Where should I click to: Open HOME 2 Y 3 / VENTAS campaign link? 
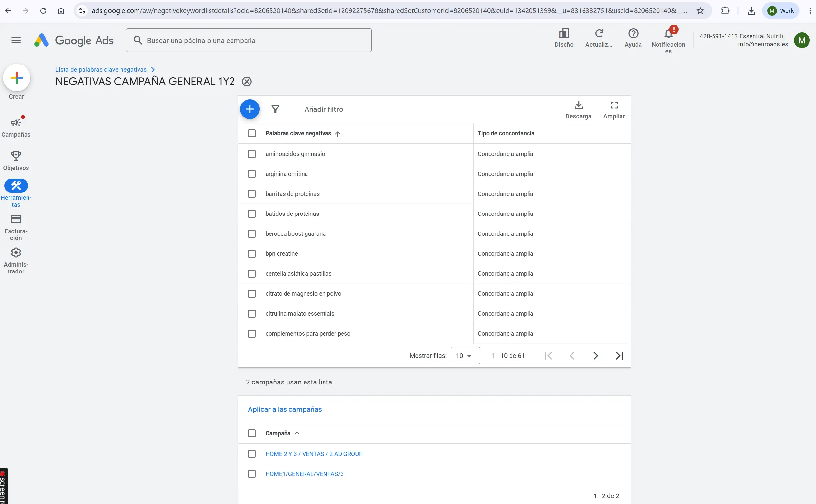(314, 454)
